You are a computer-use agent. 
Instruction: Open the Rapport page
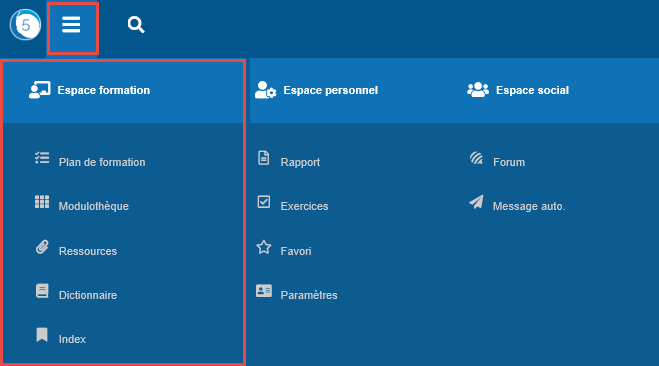[x=300, y=162]
